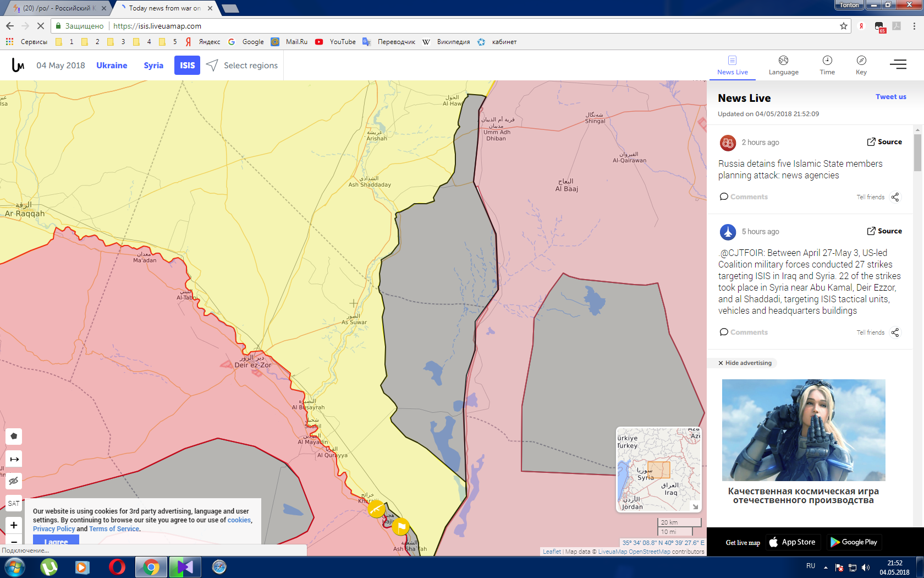Screen dimensions: 924x578
Task: Open Opera browser from the taskbar
Action: pos(117,566)
